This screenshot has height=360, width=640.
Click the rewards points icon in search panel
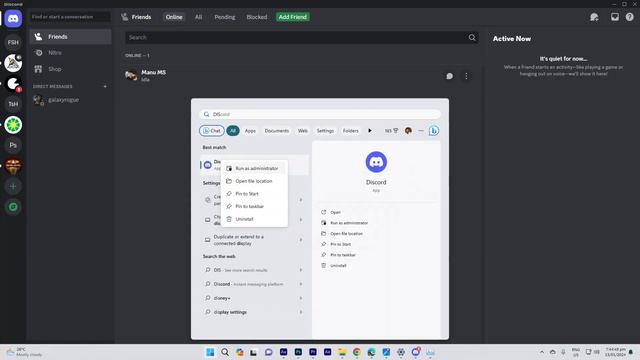391,131
